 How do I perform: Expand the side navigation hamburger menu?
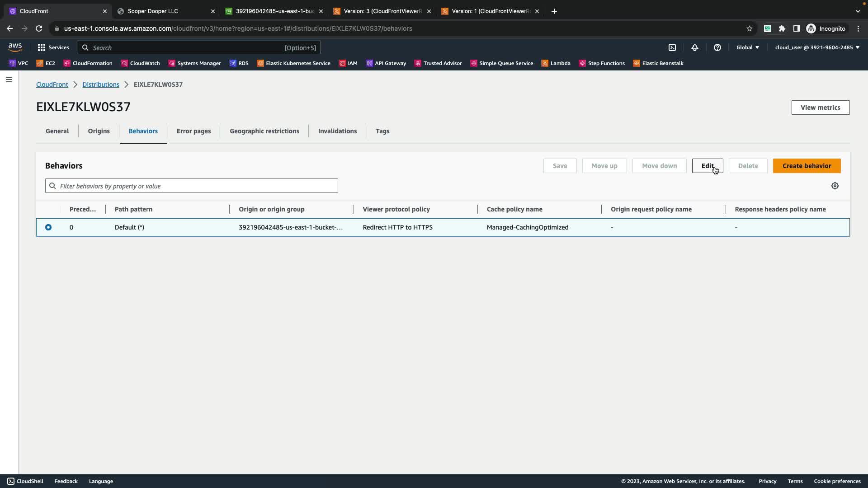pos(9,80)
